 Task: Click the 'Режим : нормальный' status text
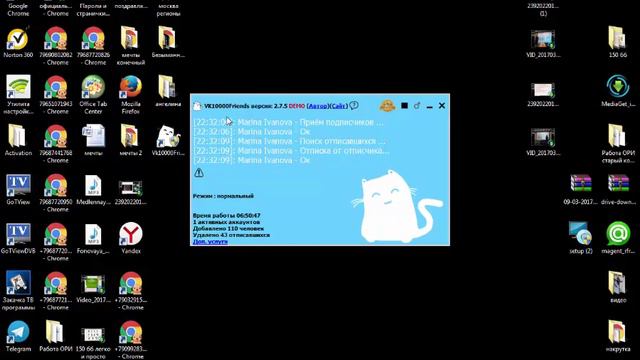tap(223, 196)
